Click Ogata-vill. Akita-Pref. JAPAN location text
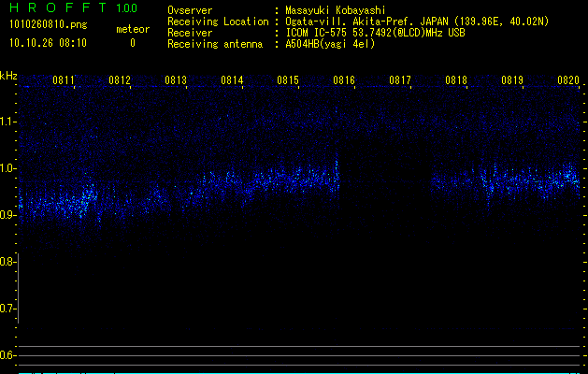The height and width of the screenshot is (374, 588). point(417,22)
